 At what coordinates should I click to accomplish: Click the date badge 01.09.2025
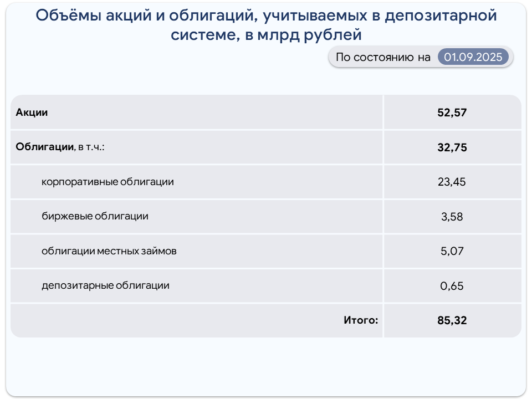(x=473, y=57)
